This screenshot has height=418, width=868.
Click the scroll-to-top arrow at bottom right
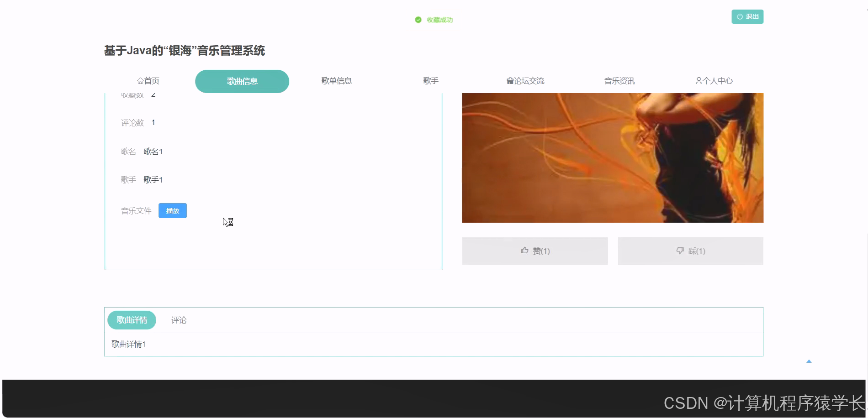[x=809, y=361]
